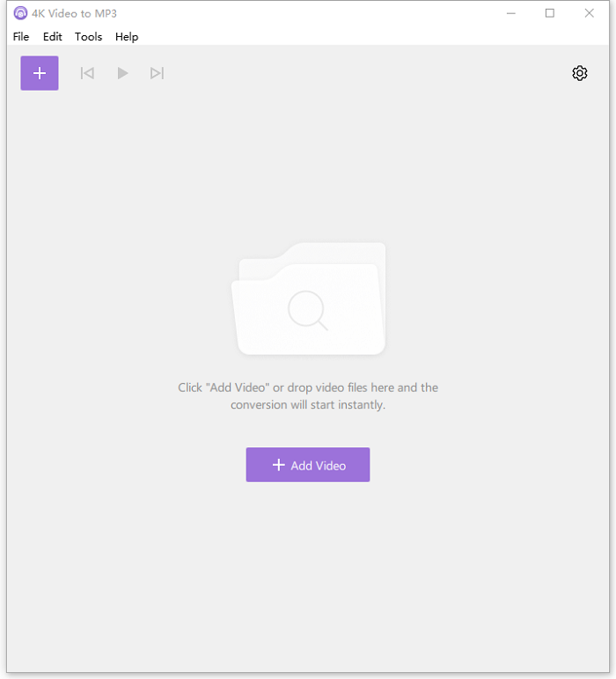Open the Help menu
This screenshot has height=679, width=616.
point(127,37)
